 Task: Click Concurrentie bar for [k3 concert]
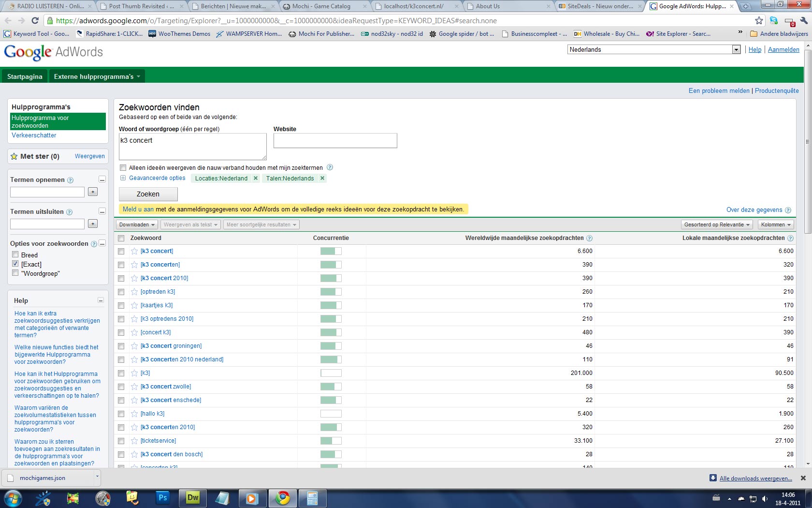click(331, 251)
